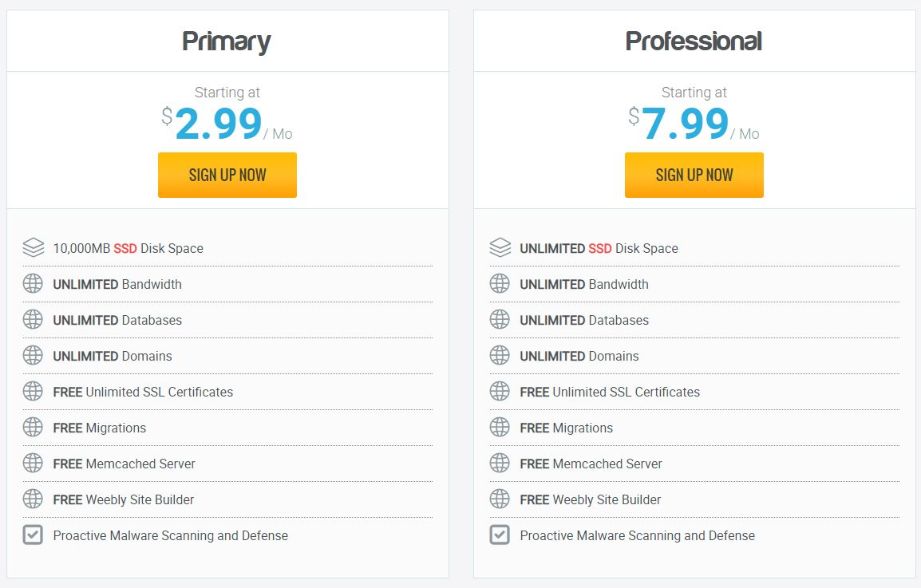
Task: Click the $2.99 monthly price
Action: click(218, 124)
